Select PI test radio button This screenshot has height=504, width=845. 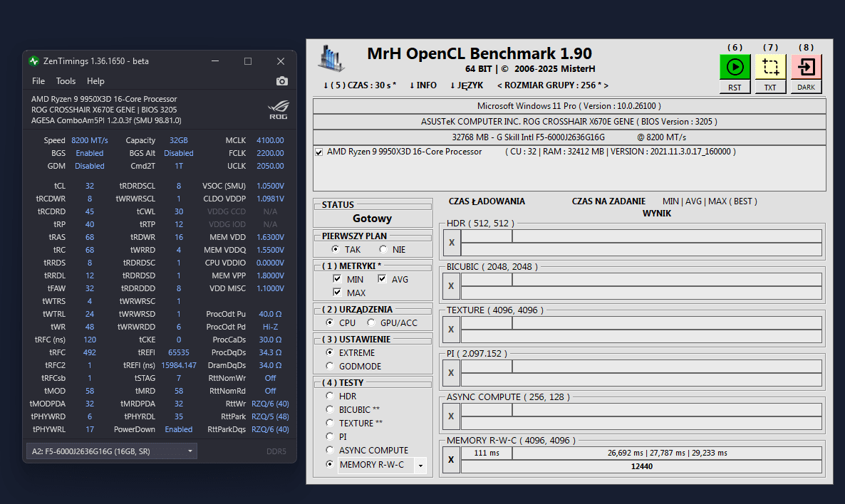330,436
